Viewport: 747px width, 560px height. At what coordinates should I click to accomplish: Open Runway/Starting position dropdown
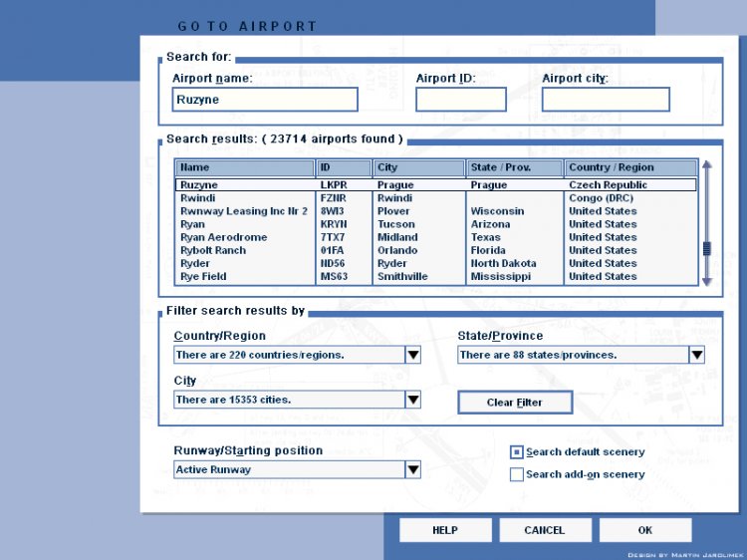coord(412,469)
